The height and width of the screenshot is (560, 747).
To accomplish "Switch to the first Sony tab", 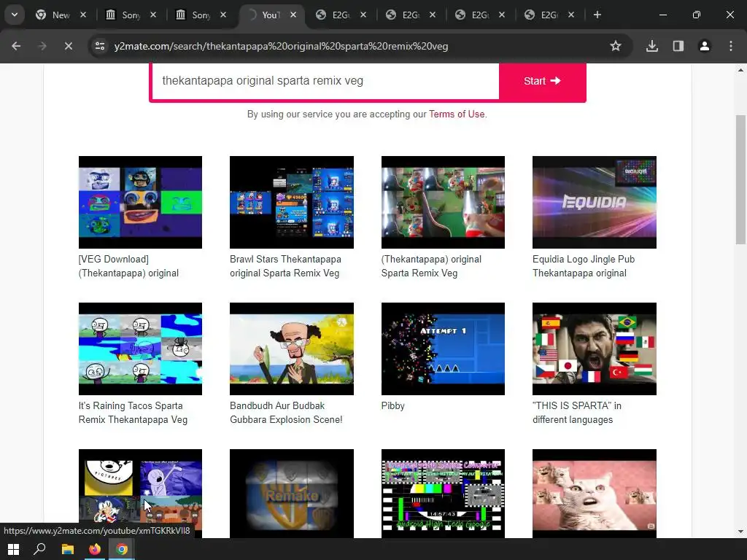I will point(131,15).
